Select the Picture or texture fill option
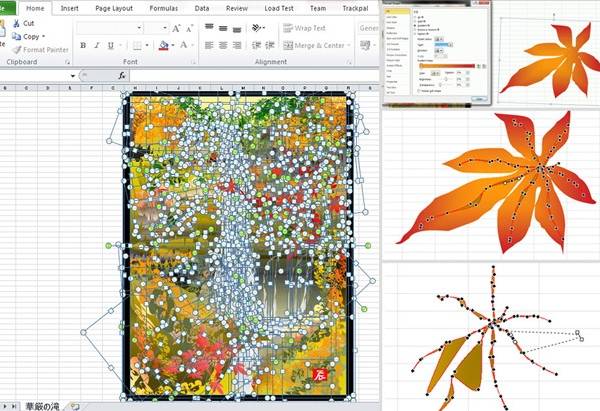Image resolution: width=600 pixels, height=411 pixels. tap(417, 29)
